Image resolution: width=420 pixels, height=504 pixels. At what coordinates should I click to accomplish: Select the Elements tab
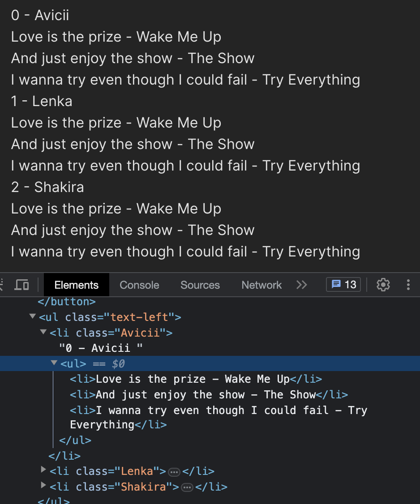[77, 285]
